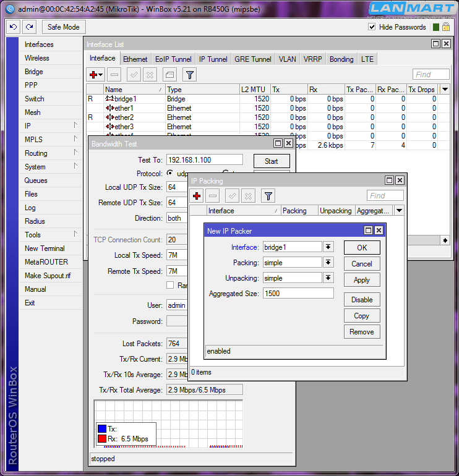This screenshot has width=459, height=476.
Task: Click the red Rx color swatch in graph legend
Action: click(x=102, y=439)
